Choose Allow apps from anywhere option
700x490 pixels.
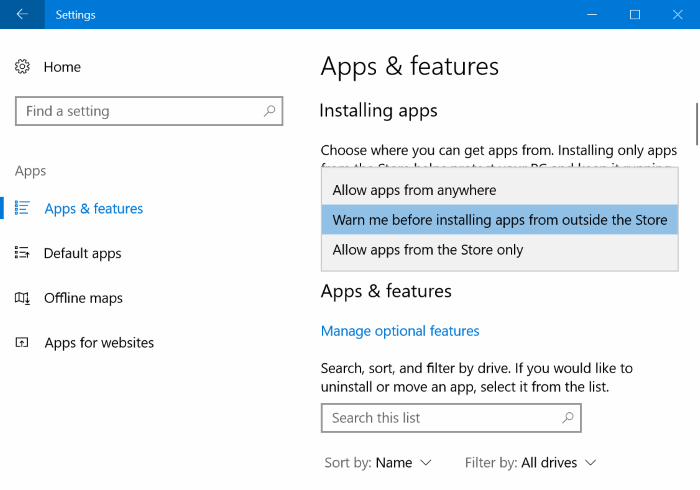(x=500, y=190)
